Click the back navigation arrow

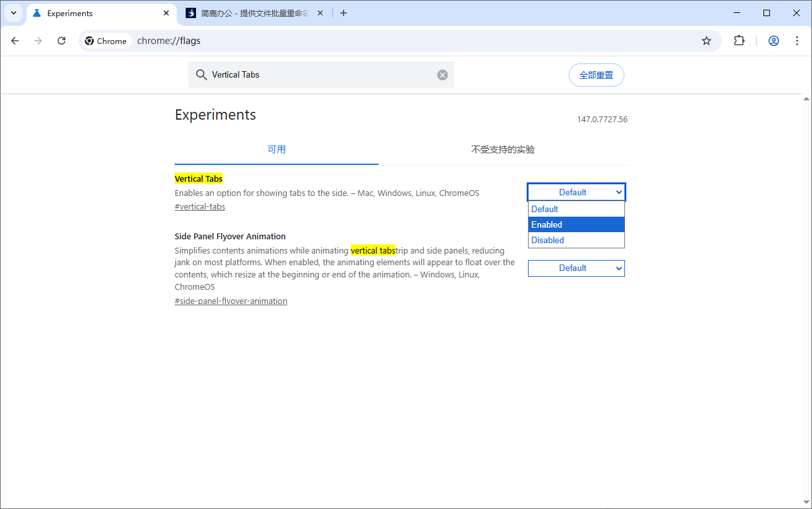[x=16, y=41]
